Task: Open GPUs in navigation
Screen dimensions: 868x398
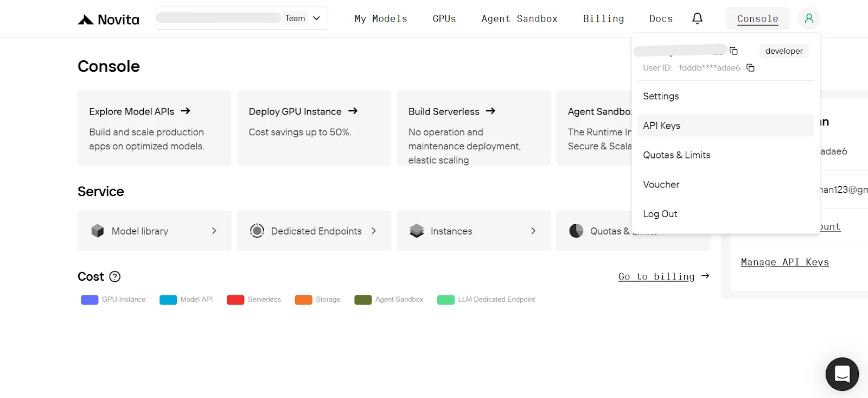Action: (x=444, y=18)
